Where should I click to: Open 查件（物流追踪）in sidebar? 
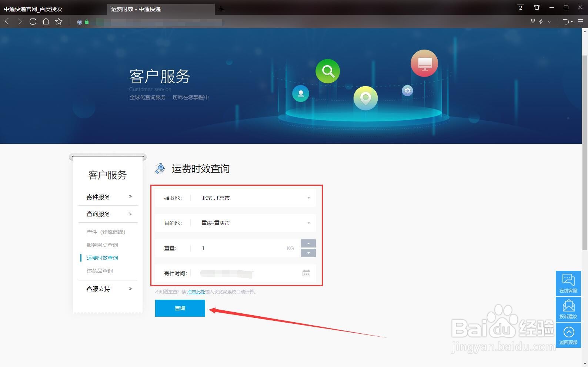[106, 232]
